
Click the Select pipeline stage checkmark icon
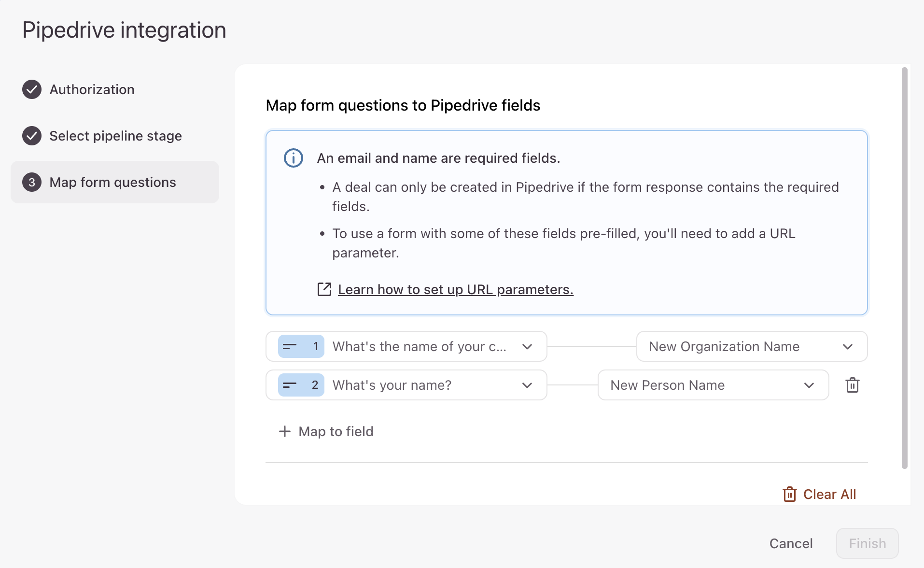pos(32,136)
